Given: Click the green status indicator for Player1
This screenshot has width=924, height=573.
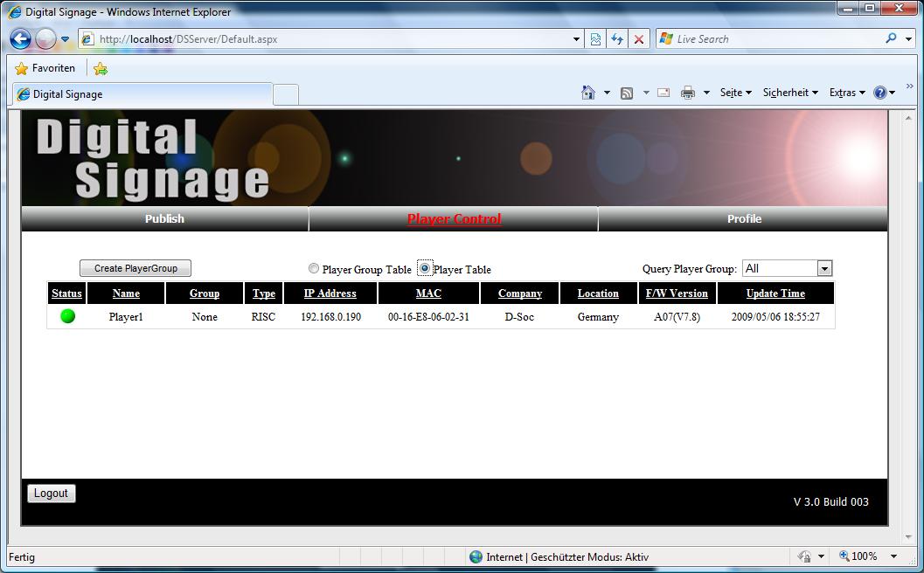Looking at the screenshot, I should pyautogui.click(x=67, y=316).
